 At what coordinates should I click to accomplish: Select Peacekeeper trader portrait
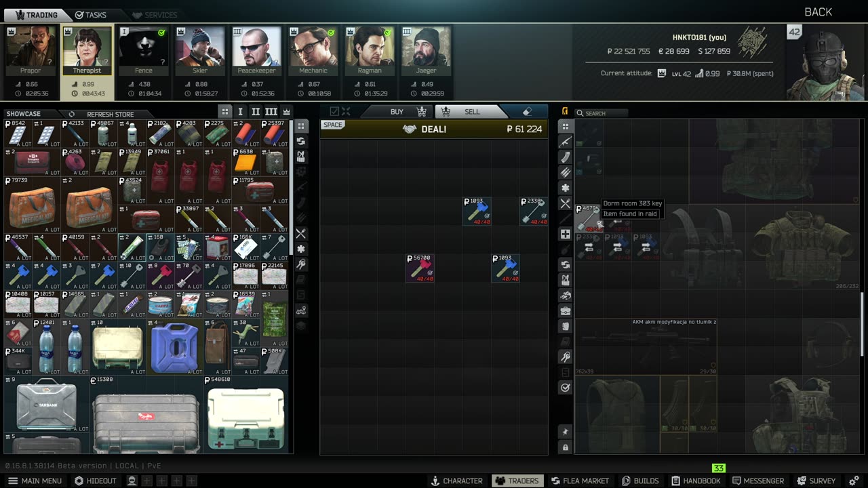pyautogui.click(x=256, y=52)
